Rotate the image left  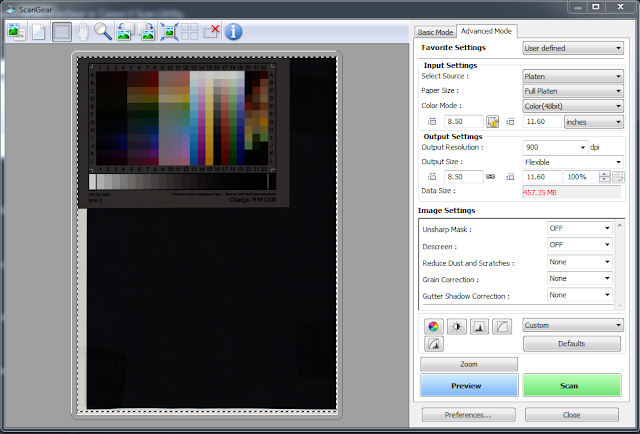pos(125,32)
